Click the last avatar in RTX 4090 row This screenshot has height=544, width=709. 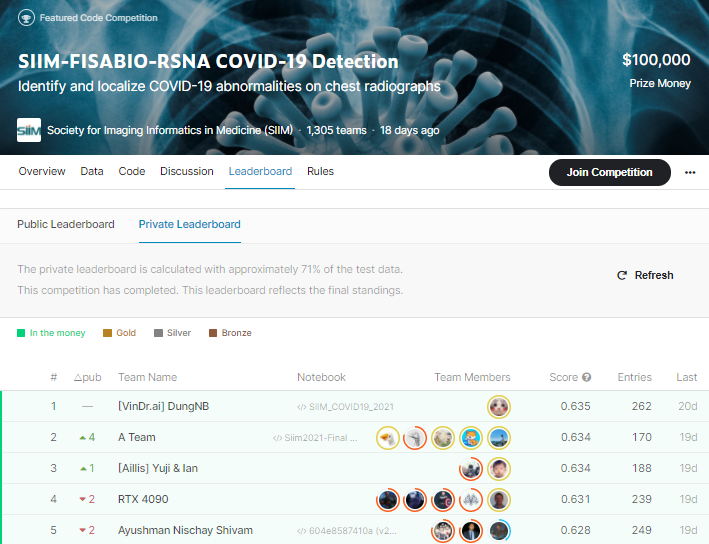point(499,500)
